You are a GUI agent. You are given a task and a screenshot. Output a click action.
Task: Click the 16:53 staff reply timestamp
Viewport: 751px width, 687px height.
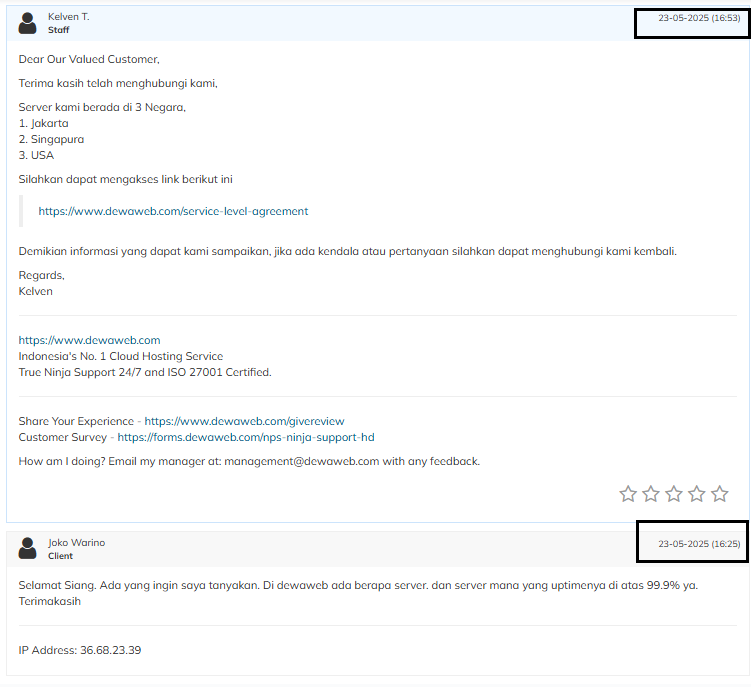pos(698,19)
